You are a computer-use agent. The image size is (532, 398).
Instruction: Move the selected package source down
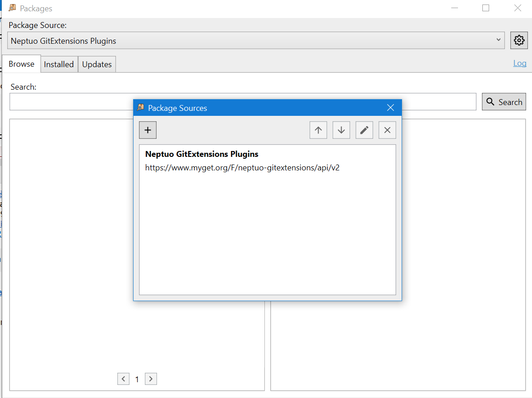(x=341, y=130)
